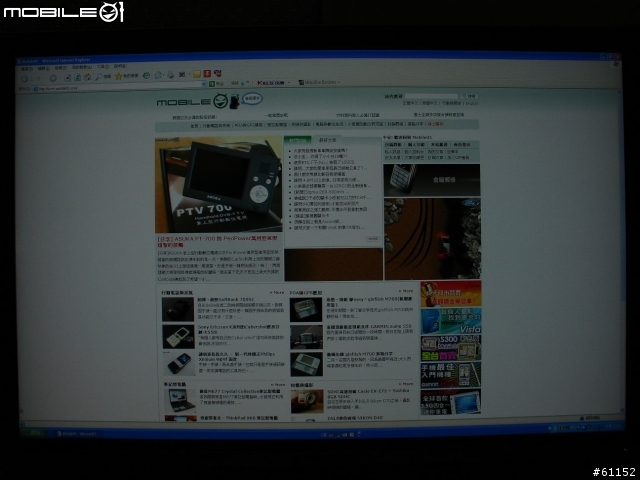
Task: Switch to the green tab in the article list
Action: (297, 140)
